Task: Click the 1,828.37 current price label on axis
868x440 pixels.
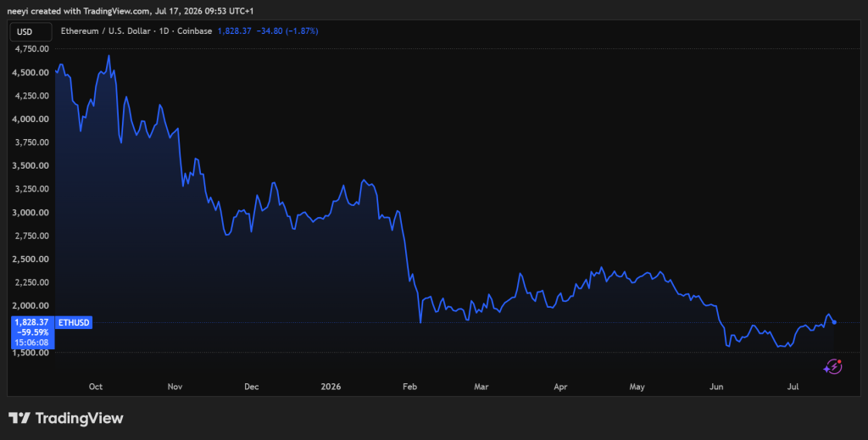Action: tap(32, 322)
